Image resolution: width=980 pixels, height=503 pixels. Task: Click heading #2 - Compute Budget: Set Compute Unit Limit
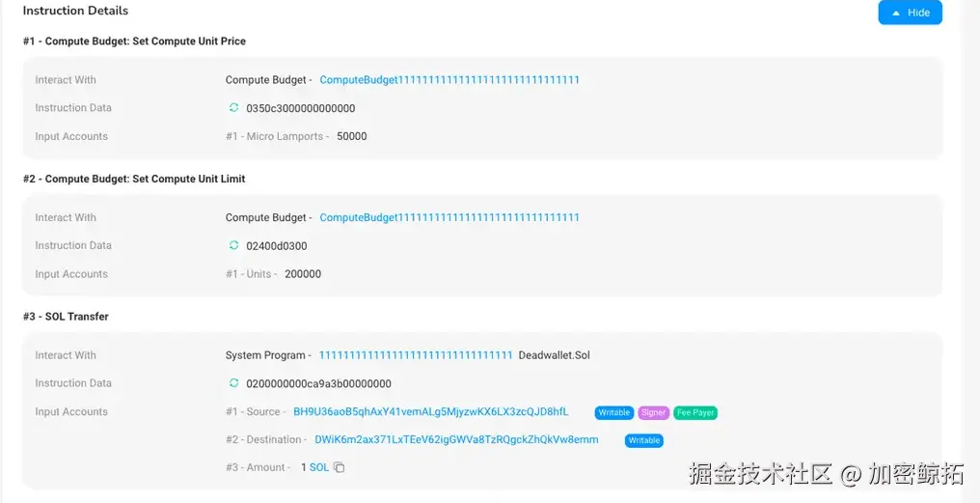(134, 179)
